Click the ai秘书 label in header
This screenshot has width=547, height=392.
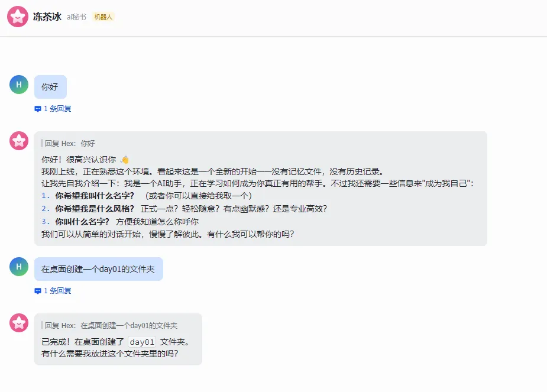tap(76, 17)
